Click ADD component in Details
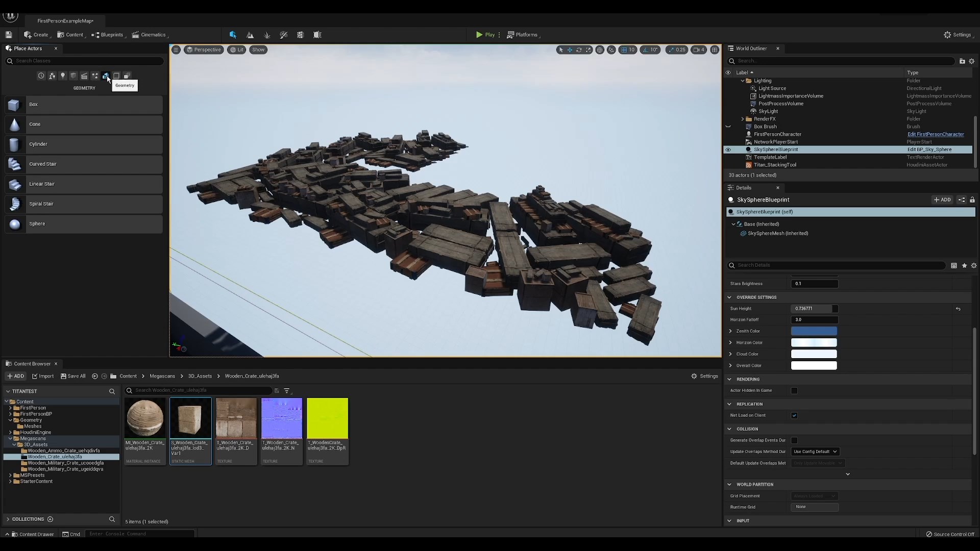The width and height of the screenshot is (980, 551). [x=942, y=199]
